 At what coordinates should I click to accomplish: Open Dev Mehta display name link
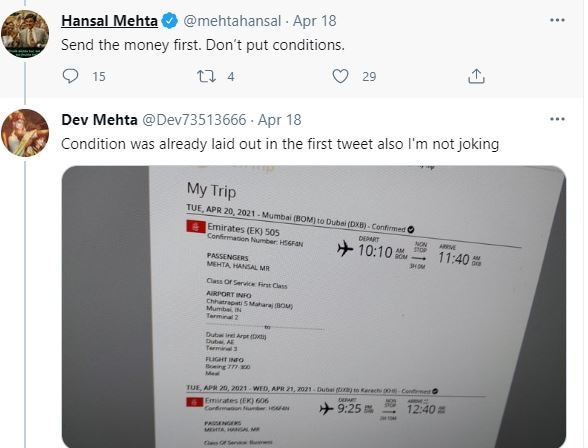(99, 120)
